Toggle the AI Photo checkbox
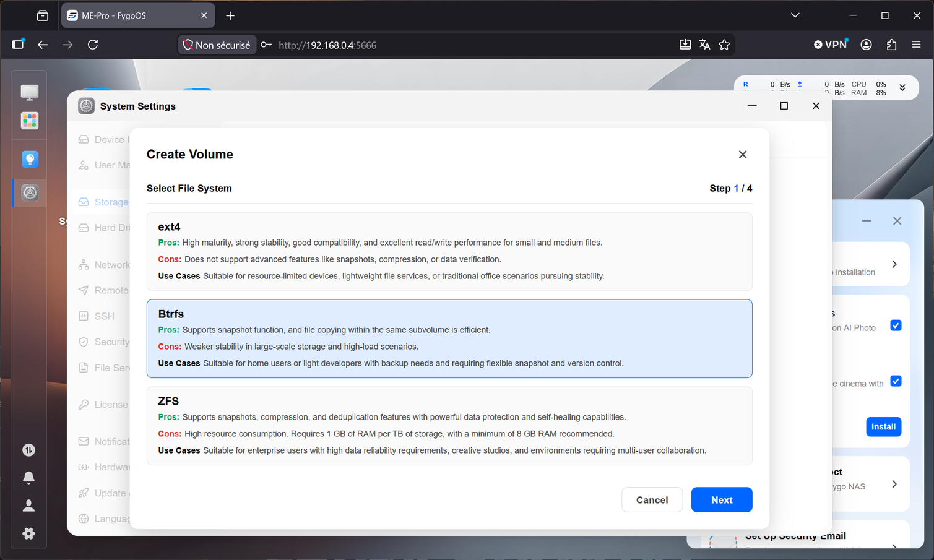This screenshot has height=560, width=934. pyautogui.click(x=896, y=325)
